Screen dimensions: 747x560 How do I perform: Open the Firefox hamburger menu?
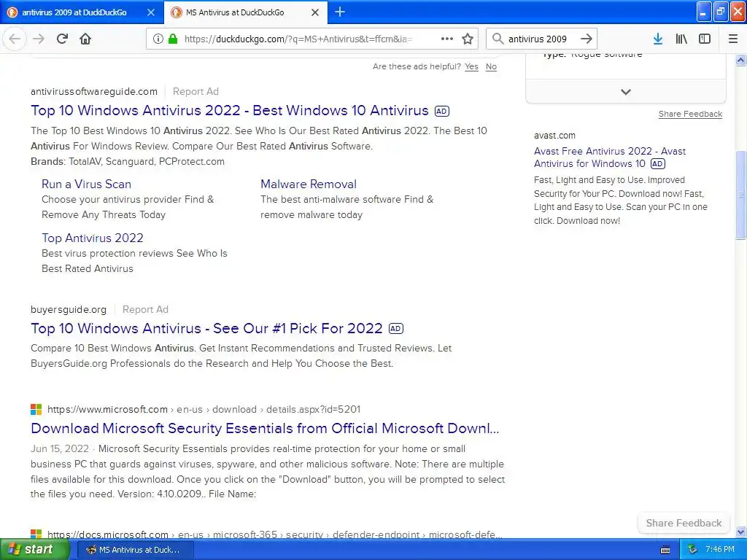733,39
